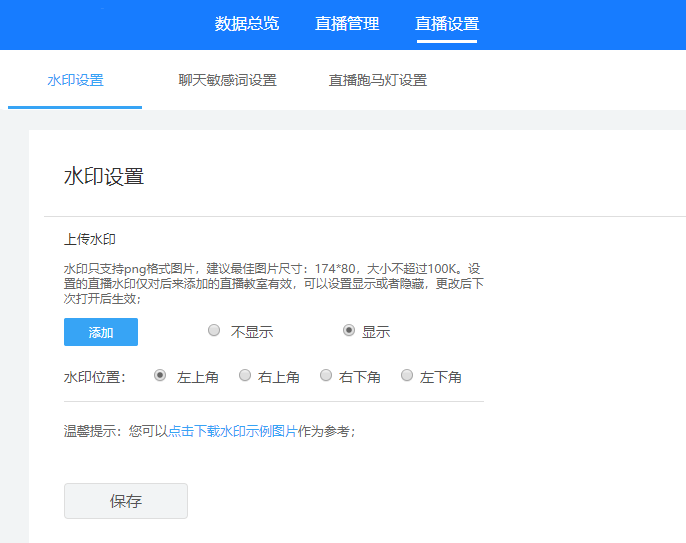The width and height of the screenshot is (686, 543).
Task: Click the 上传水印 label
Action: point(90,239)
